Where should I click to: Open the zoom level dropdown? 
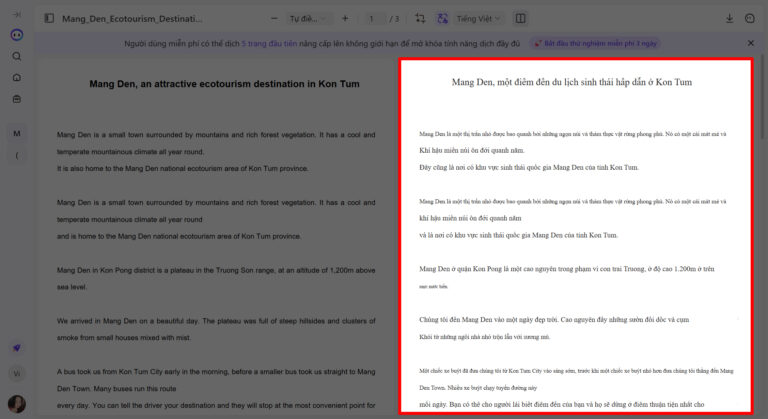(309, 18)
